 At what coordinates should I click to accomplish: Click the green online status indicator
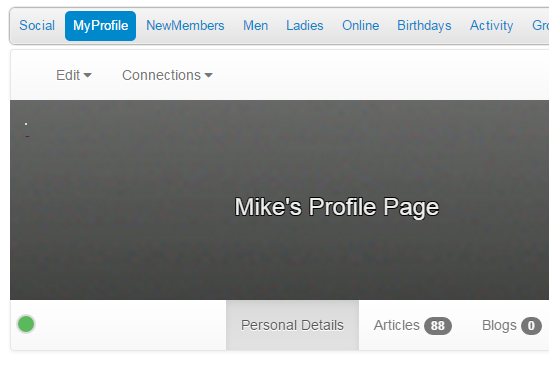click(26, 324)
